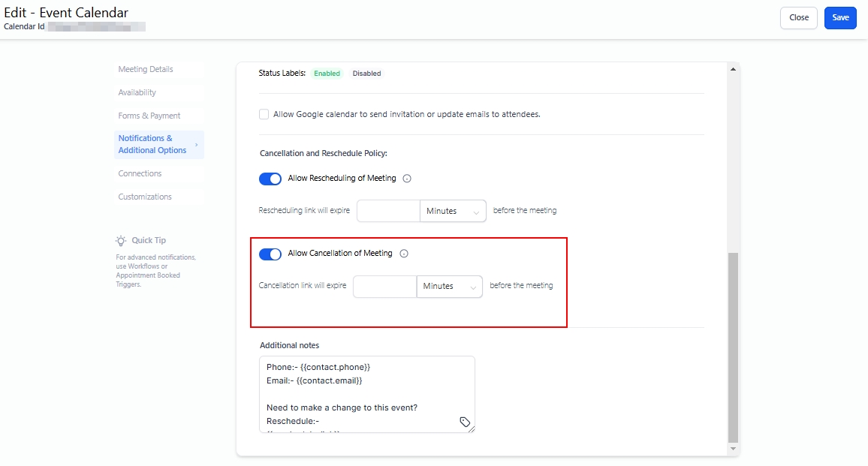Click info icon beside Allow Rescheduling
The width and height of the screenshot is (868, 466).
(407, 179)
